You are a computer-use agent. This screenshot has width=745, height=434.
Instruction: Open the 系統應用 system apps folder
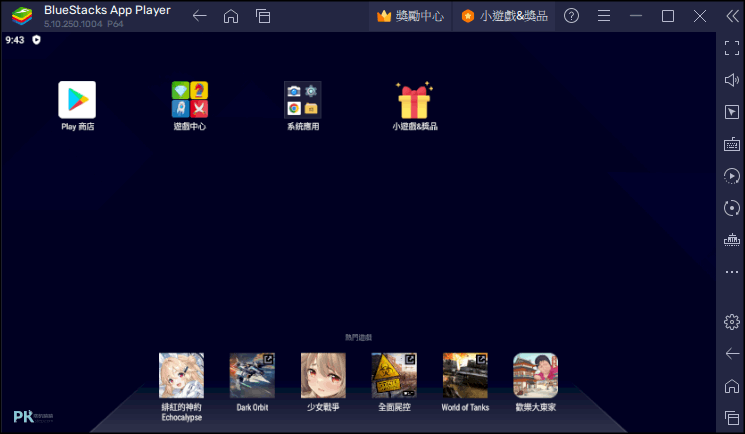(x=303, y=99)
